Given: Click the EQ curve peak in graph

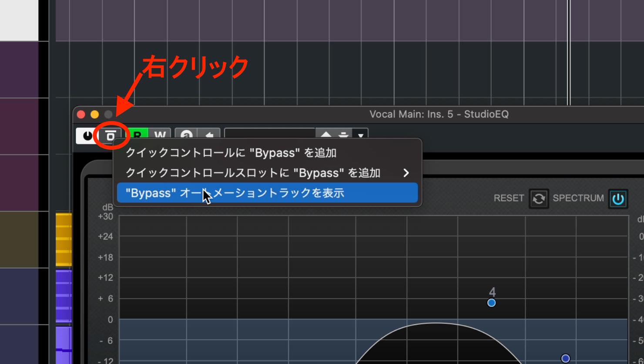Looking at the screenshot, I should (436, 324).
